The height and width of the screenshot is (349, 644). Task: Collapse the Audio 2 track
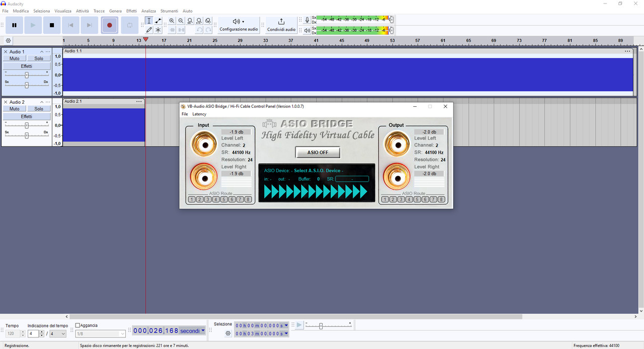(x=42, y=102)
